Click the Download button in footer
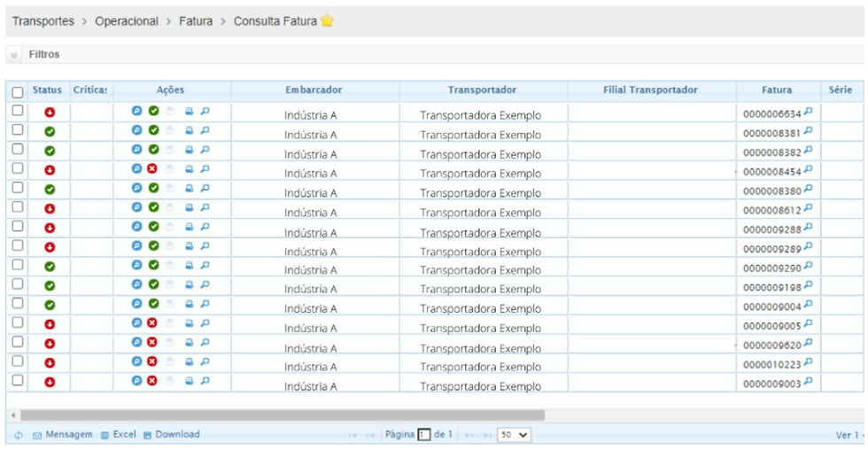 171,435
